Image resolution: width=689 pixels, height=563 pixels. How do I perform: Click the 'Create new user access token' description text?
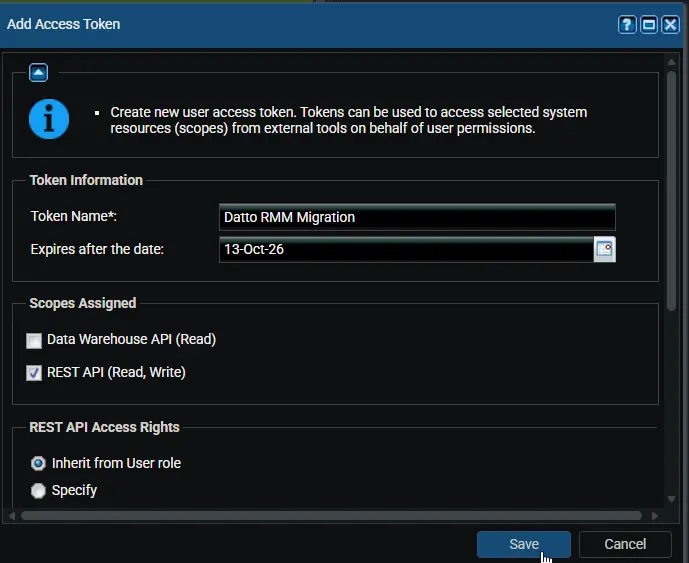pyautogui.click(x=348, y=120)
